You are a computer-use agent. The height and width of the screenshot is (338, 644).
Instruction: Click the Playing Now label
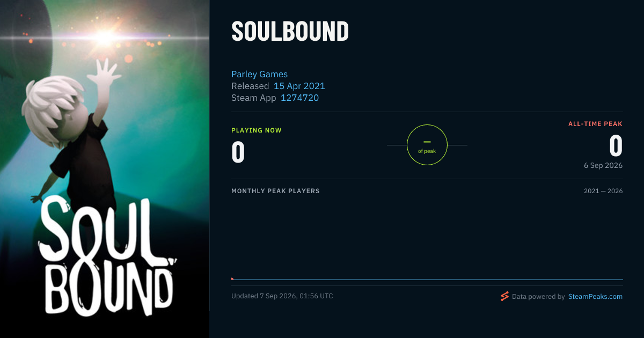(257, 130)
